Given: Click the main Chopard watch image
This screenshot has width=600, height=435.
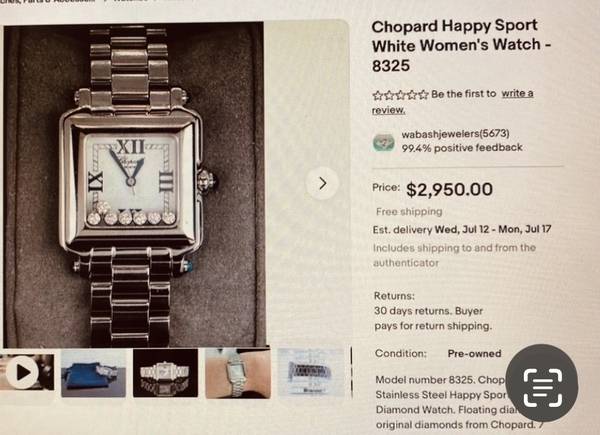Looking at the screenshot, I should [x=134, y=185].
